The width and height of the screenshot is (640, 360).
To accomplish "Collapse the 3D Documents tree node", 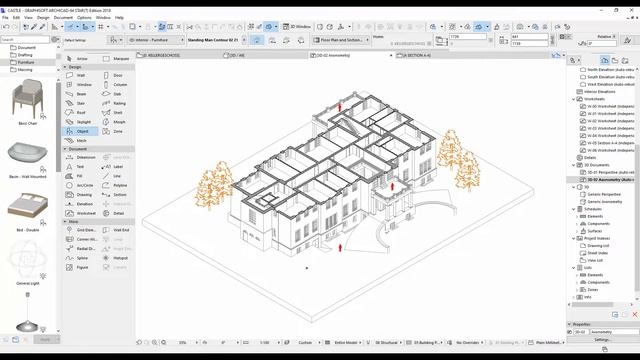I will tap(573, 165).
